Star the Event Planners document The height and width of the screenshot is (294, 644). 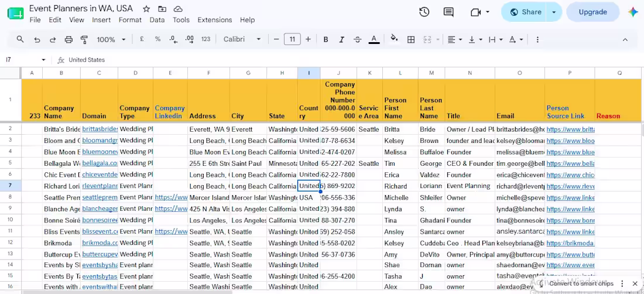(x=146, y=9)
